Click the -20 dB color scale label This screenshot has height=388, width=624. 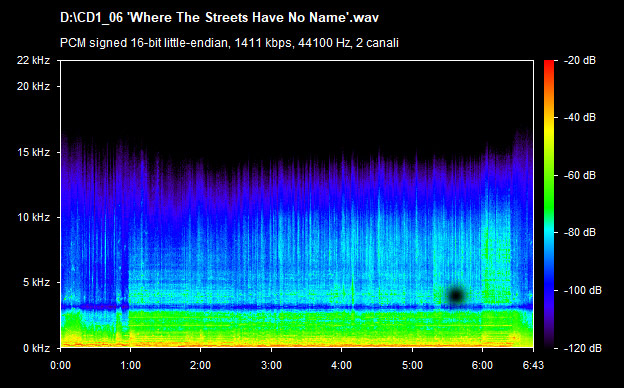[580, 60]
